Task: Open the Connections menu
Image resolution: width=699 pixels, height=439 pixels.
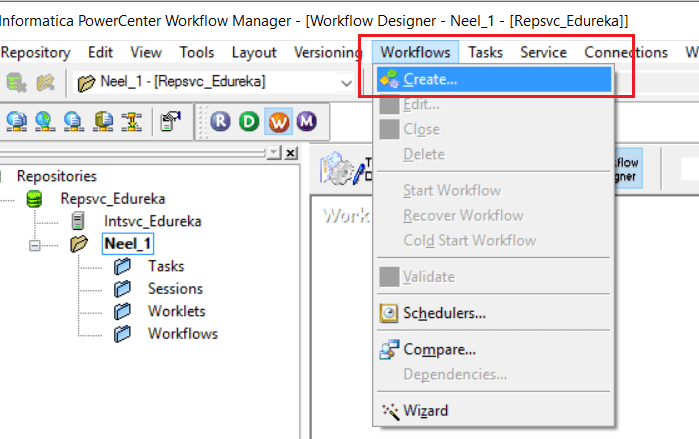Action: (x=626, y=53)
